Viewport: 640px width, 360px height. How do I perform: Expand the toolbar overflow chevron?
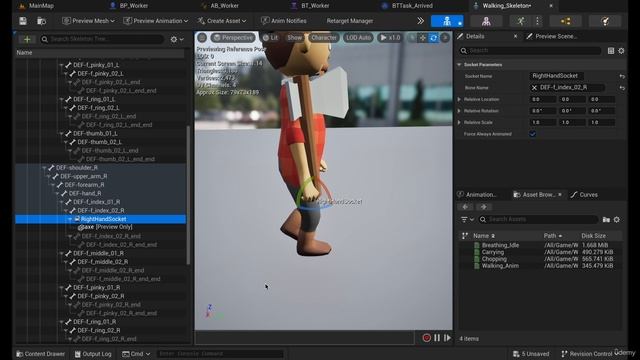pyautogui.click(x=420, y=21)
